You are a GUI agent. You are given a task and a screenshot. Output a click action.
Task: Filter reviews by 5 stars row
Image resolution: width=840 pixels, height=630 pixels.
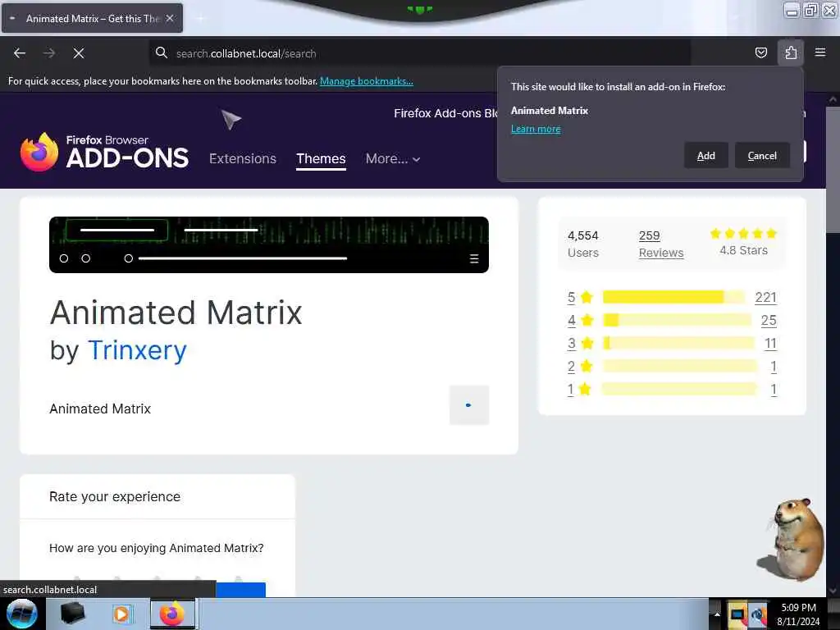[x=672, y=297]
